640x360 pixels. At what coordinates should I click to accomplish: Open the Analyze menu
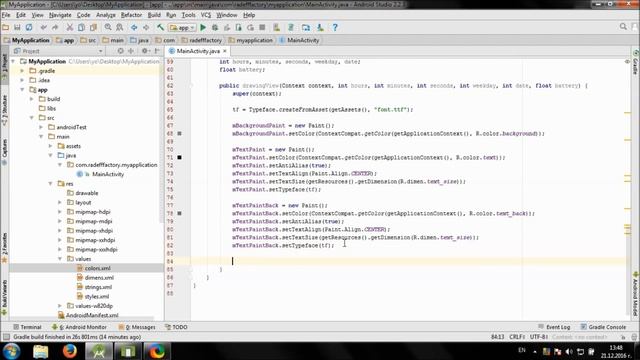(106, 15)
